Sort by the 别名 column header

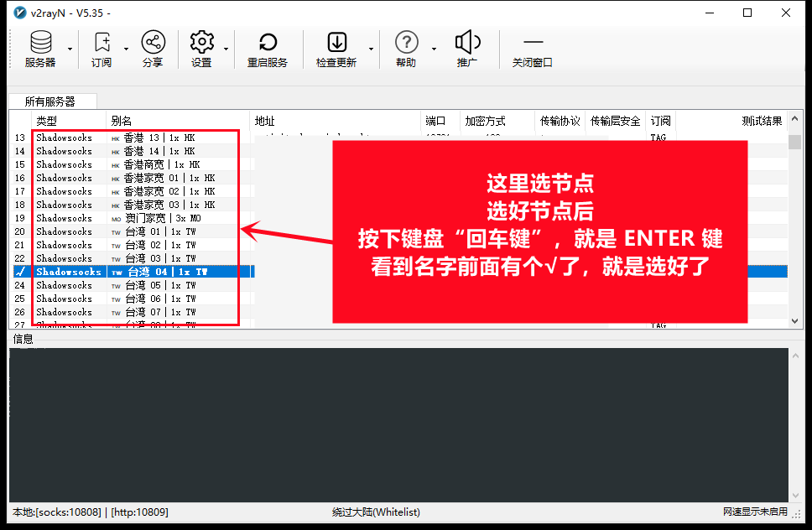178,121
